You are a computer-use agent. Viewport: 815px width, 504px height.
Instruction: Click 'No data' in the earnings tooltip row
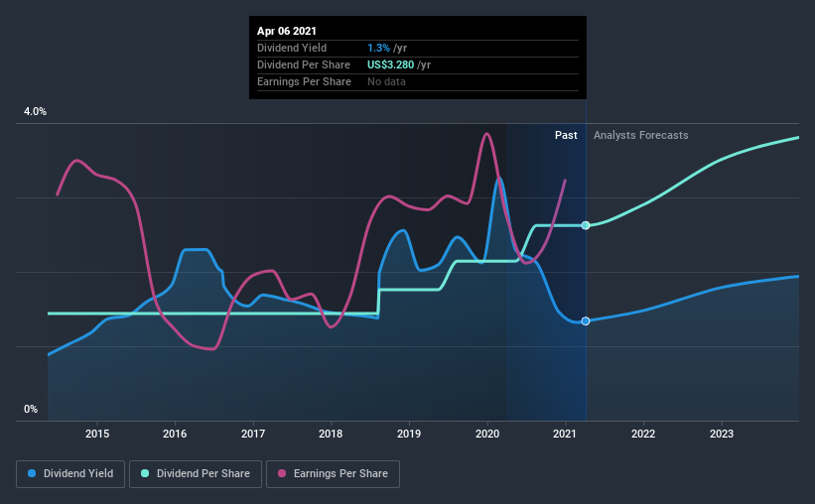(386, 81)
